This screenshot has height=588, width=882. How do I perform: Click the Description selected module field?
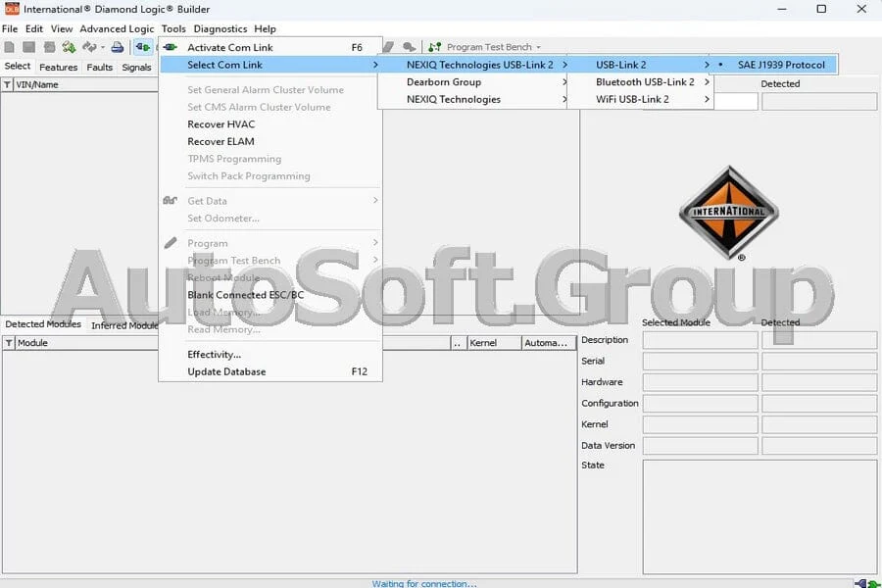click(701, 340)
